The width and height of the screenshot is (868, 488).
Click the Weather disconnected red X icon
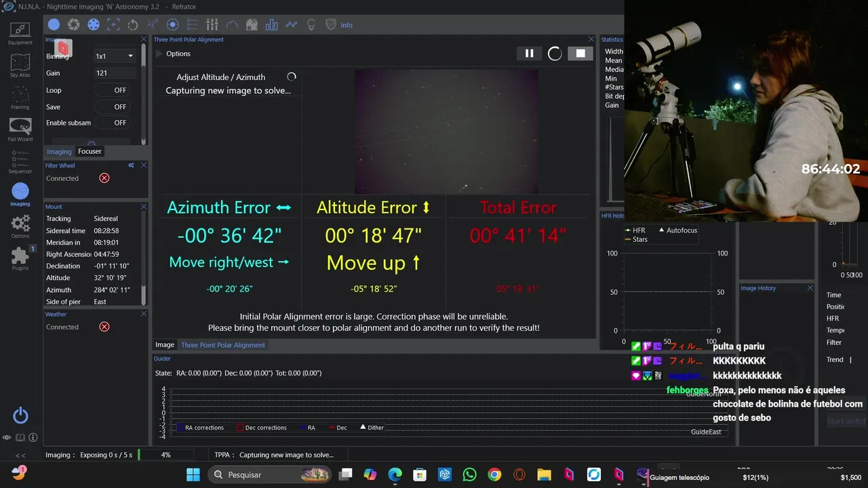click(104, 327)
